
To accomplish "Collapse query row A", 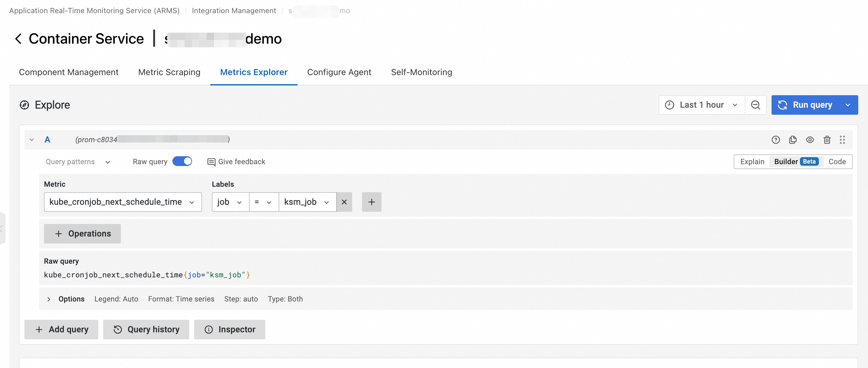I will coord(32,140).
